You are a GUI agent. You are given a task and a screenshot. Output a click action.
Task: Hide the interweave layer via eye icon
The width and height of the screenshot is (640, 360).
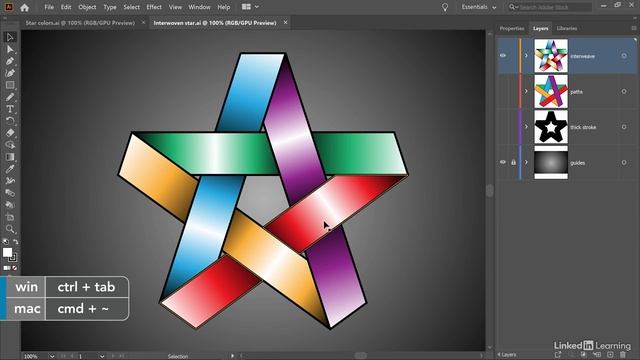click(x=503, y=56)
